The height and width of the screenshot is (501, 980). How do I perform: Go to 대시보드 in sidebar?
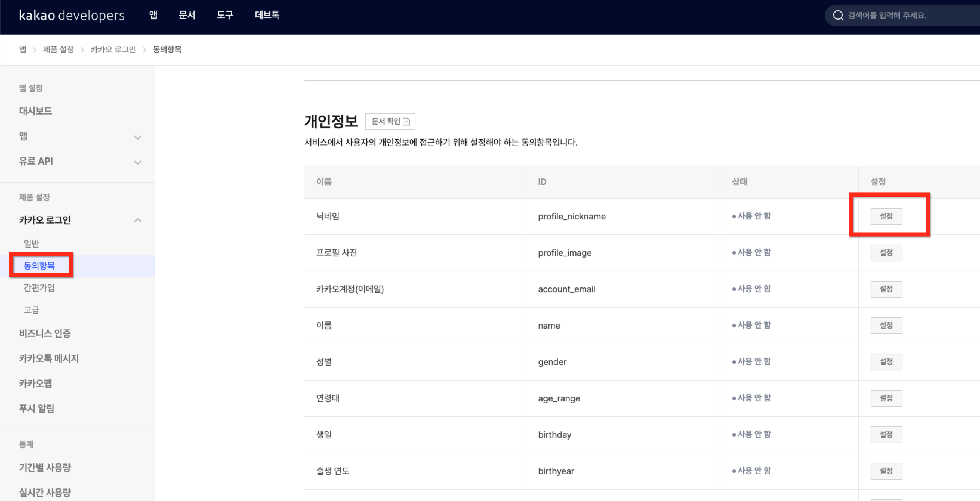point(36,111)
